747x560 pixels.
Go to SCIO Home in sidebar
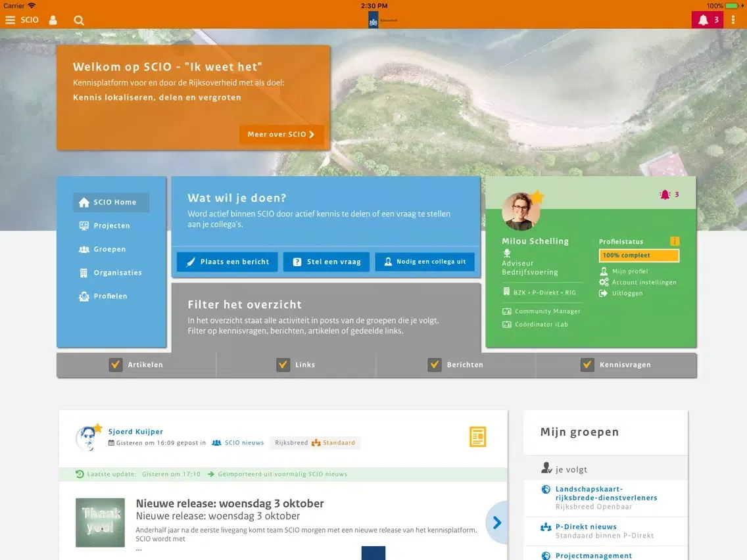click(x=111, y=202)
